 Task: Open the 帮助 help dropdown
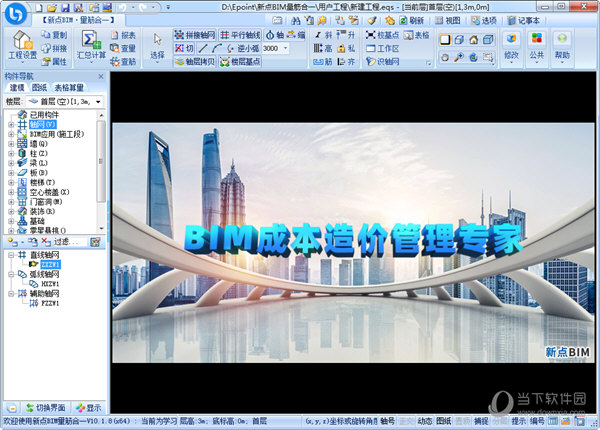point(562,48)
